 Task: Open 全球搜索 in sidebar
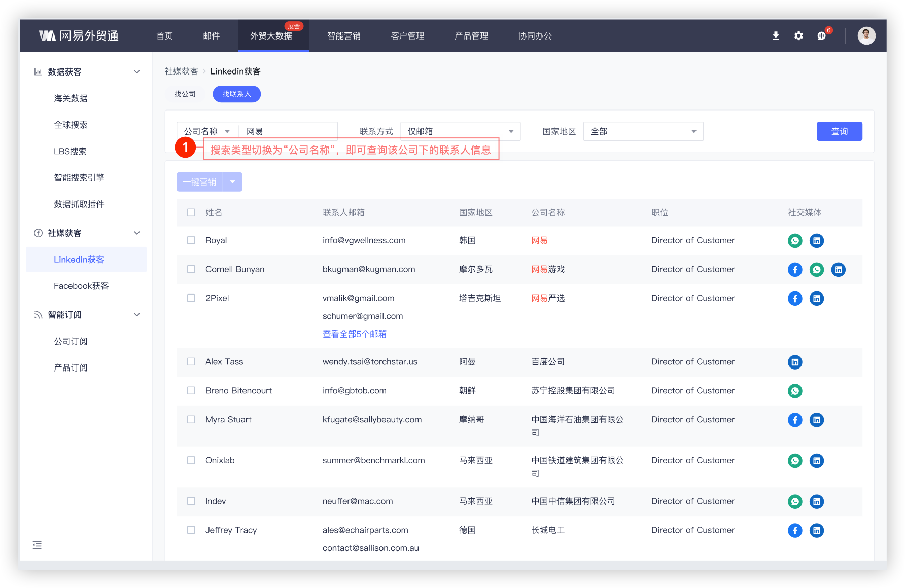point(71,125)
